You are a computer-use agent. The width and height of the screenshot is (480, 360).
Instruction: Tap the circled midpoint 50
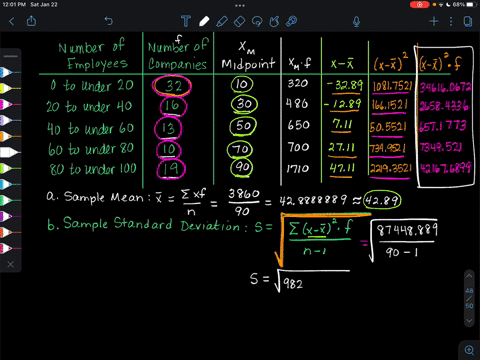(243, 126)
